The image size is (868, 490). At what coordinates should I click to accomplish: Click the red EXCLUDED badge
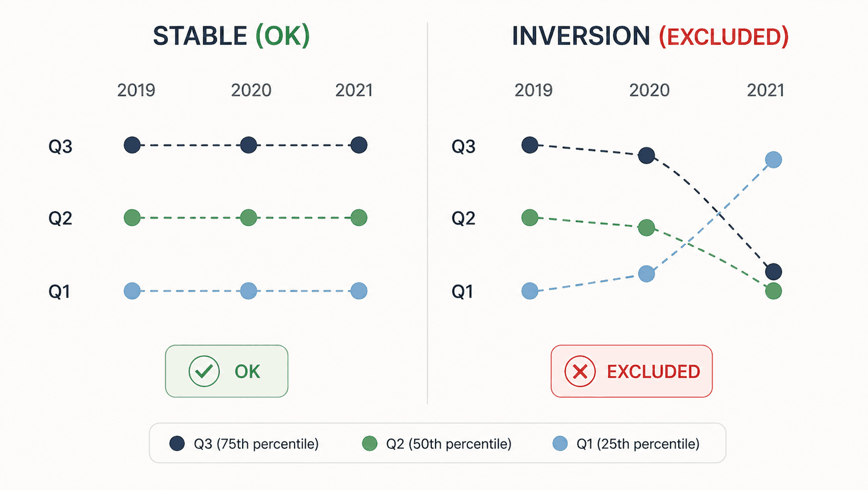pos(632,371)
